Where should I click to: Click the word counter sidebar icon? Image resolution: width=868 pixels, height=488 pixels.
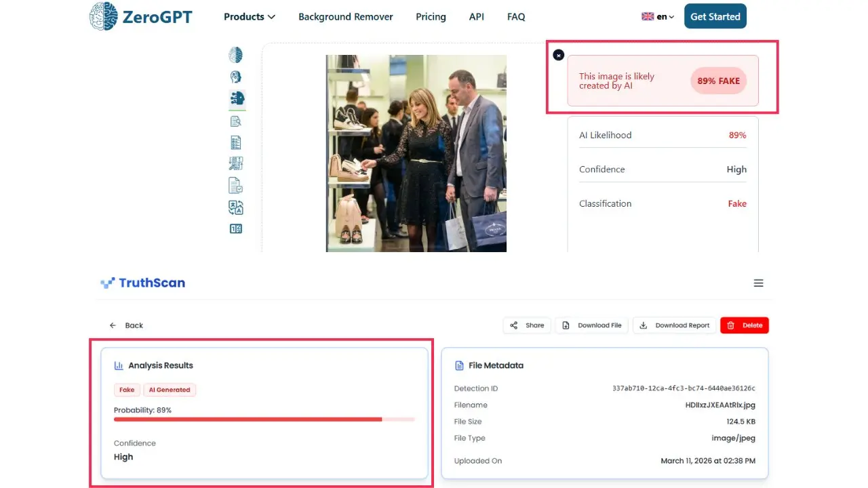tap(235, 229)
